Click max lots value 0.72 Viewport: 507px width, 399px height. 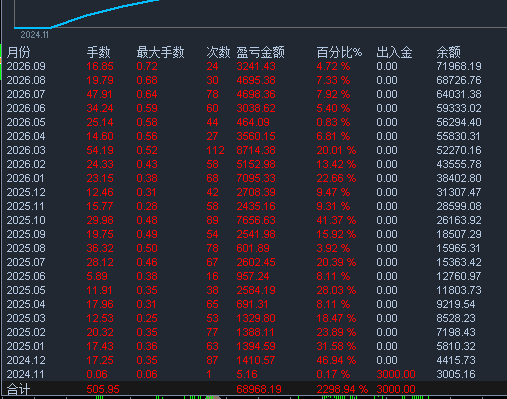147,66
